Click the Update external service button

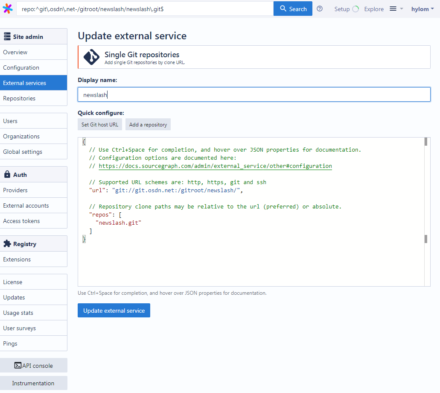click(x=114, y=310)
